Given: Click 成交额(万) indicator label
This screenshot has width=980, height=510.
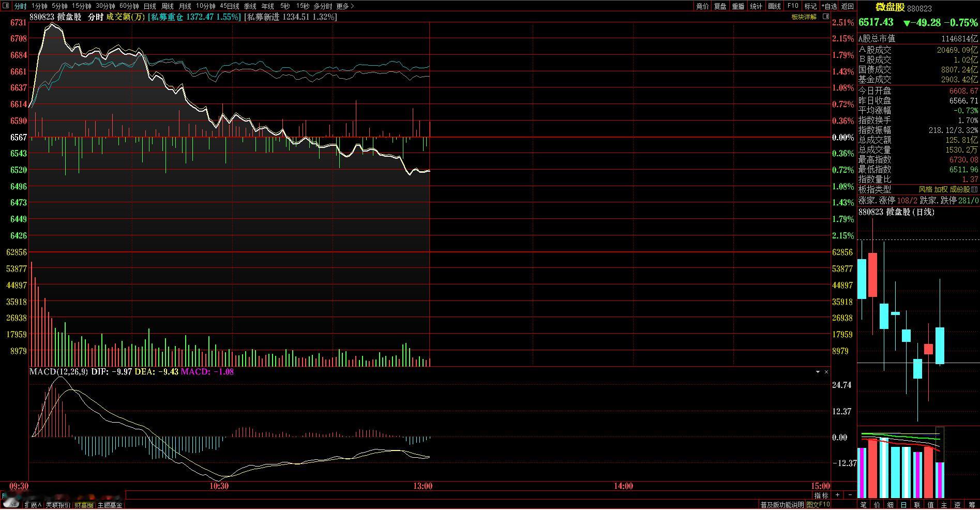Looking at the screenshot, I should point(126,17).
